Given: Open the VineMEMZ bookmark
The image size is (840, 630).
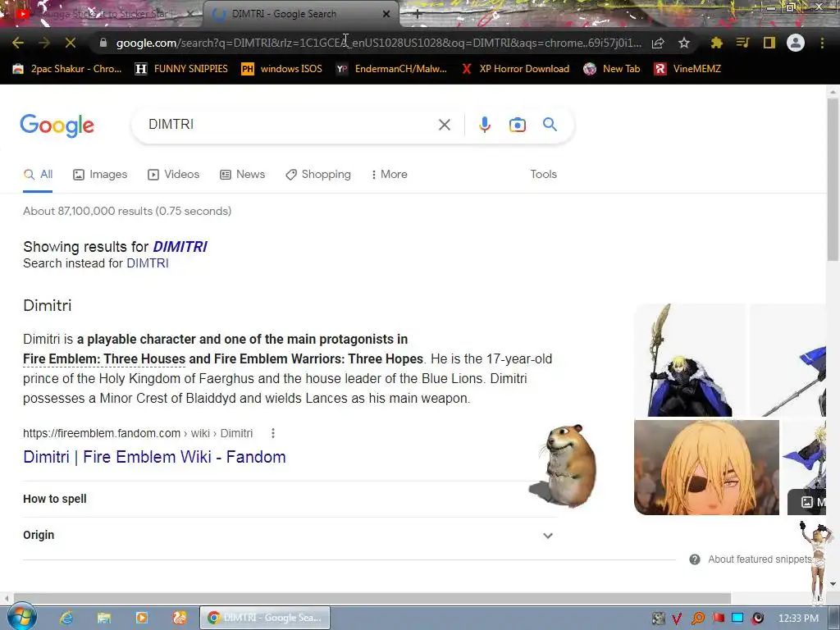Looking at the screenshot, I should tap(688, 69).
